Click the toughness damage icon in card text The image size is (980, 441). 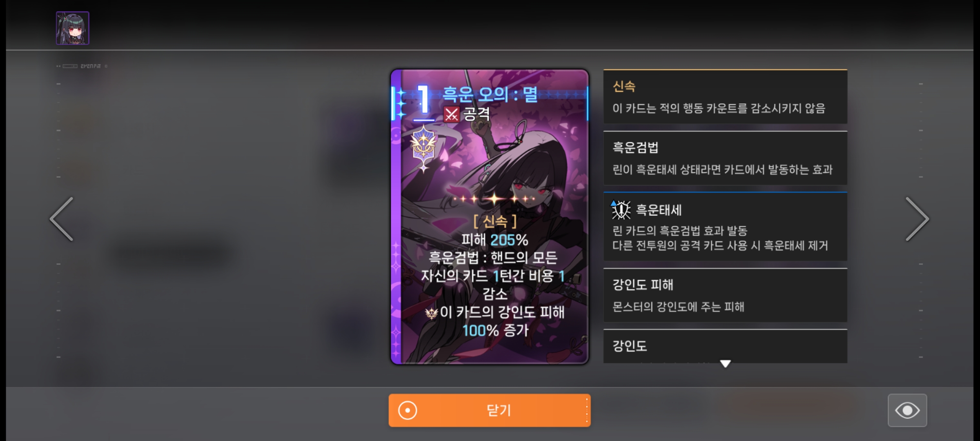click(x=431, y=313)
